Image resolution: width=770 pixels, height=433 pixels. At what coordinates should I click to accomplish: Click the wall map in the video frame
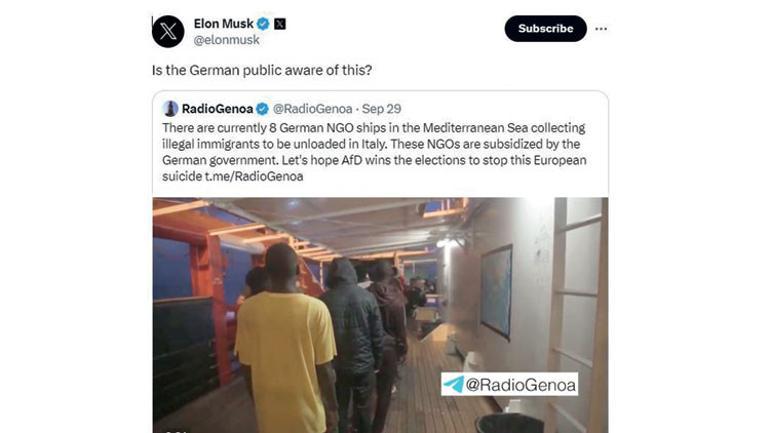(496, 292)
